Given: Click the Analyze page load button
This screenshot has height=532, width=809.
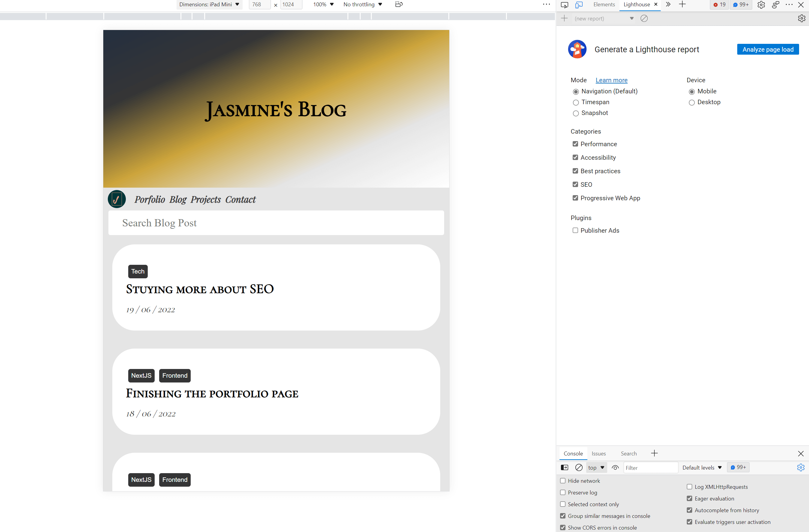Looking at the screenshot, I should coord(768,49).
